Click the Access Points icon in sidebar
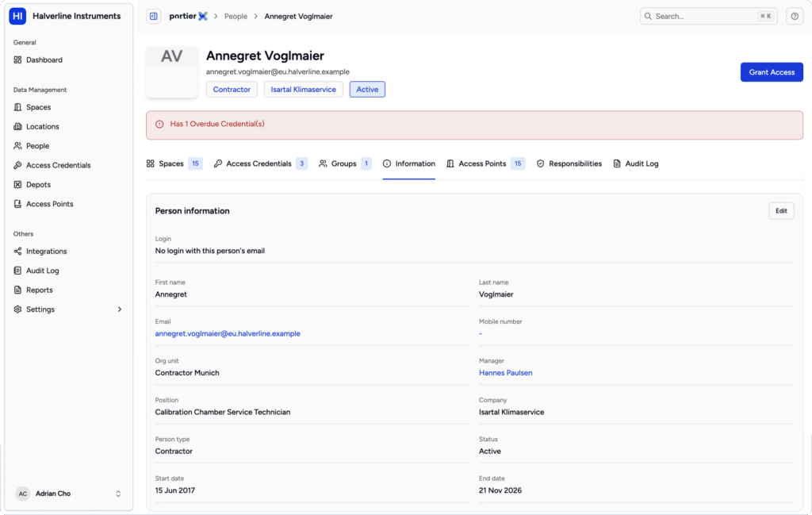812x515 pixels. pyautogui.click(x=17, y=204)
